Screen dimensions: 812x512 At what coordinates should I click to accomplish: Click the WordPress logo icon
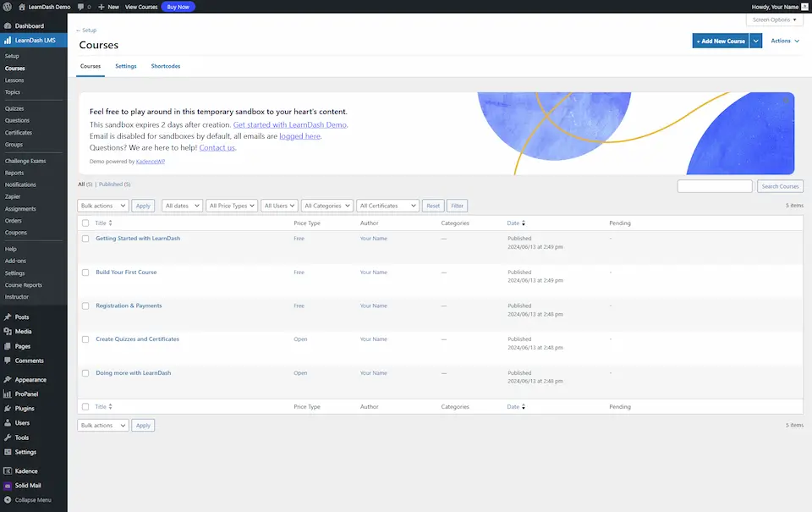pos(8,7)
